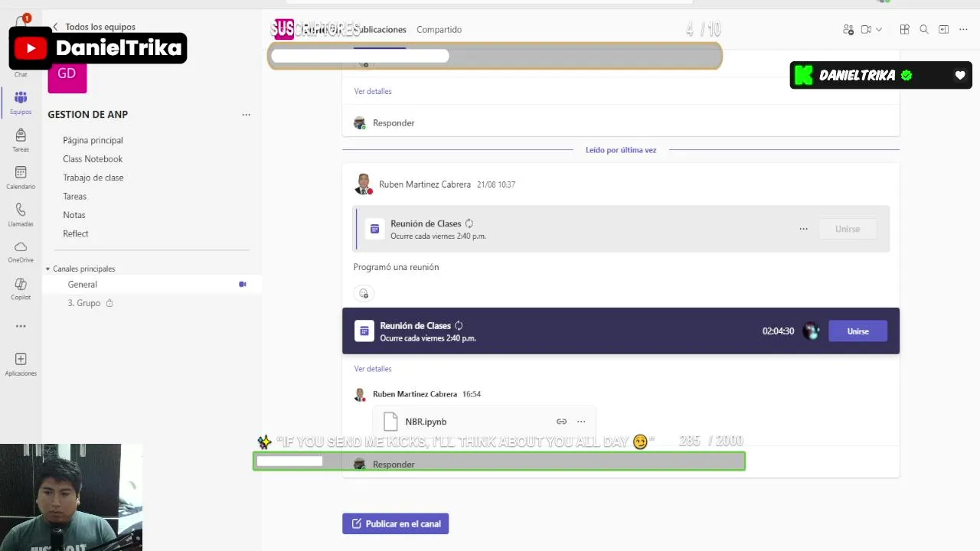Click Responder under the first post
The height and width of the screenshot is (551, 980).
(394, 122)
